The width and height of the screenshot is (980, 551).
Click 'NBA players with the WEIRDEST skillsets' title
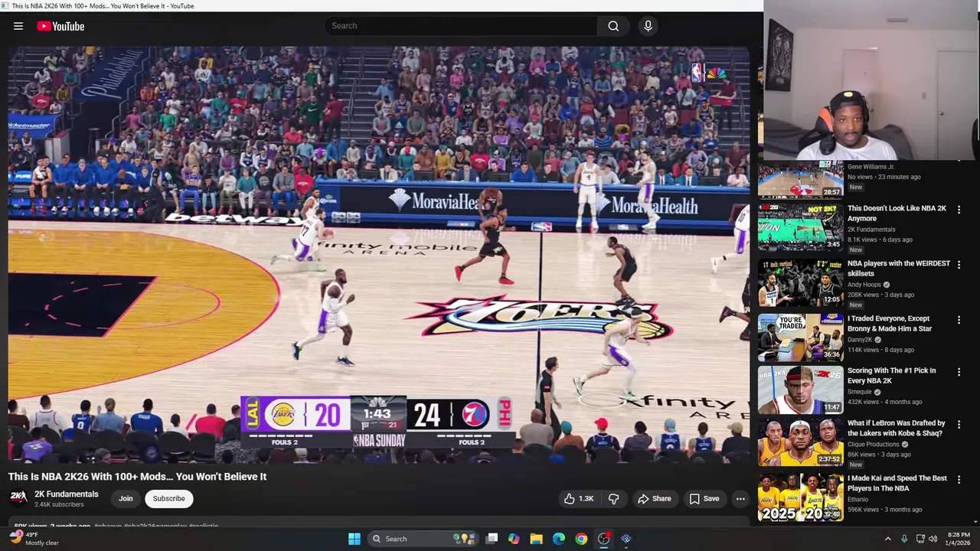pos(899,269)
